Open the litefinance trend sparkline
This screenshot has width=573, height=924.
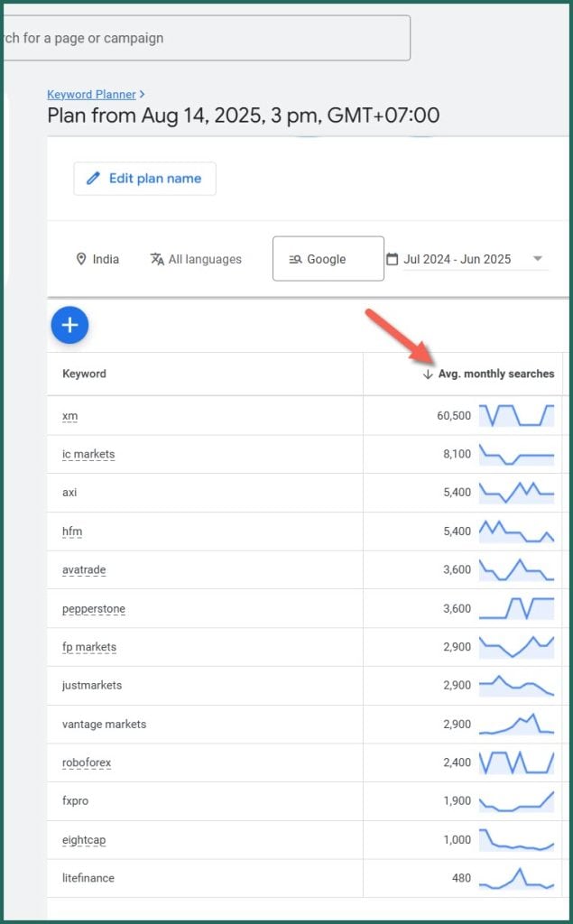tap(516, 878)
